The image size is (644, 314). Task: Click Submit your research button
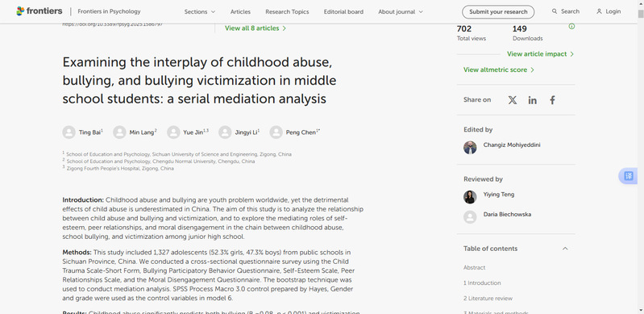498,11
